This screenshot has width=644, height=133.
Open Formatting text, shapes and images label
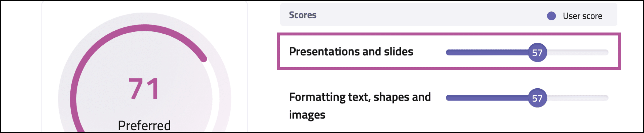[360, 106]
